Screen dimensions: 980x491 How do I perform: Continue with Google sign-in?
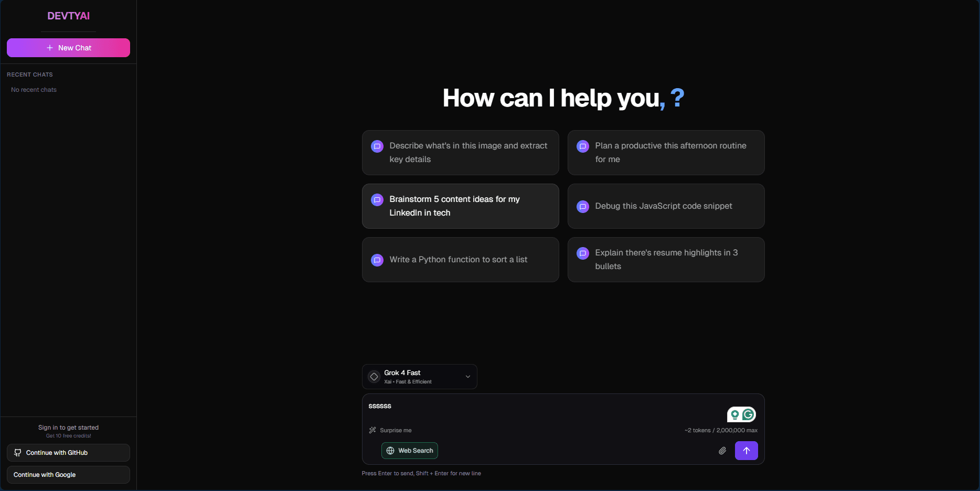pyautogui.click(x=68, y=475)
